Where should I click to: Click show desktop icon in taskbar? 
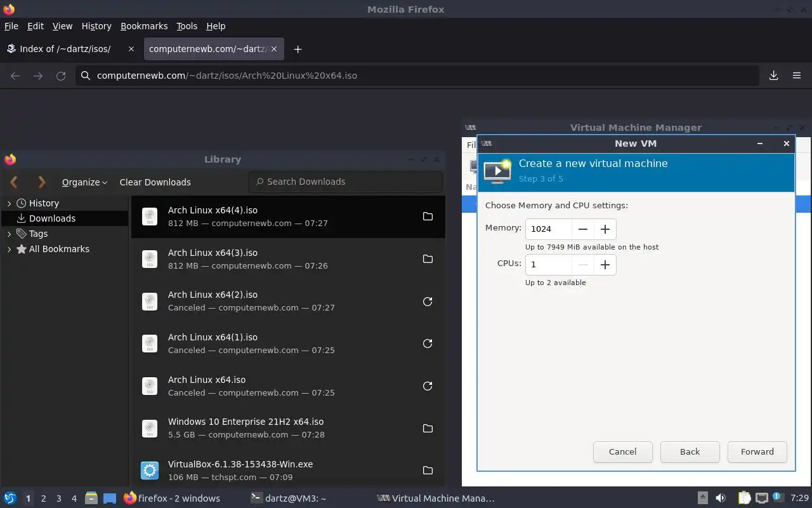pyautogui.click(x=109, y=498)
